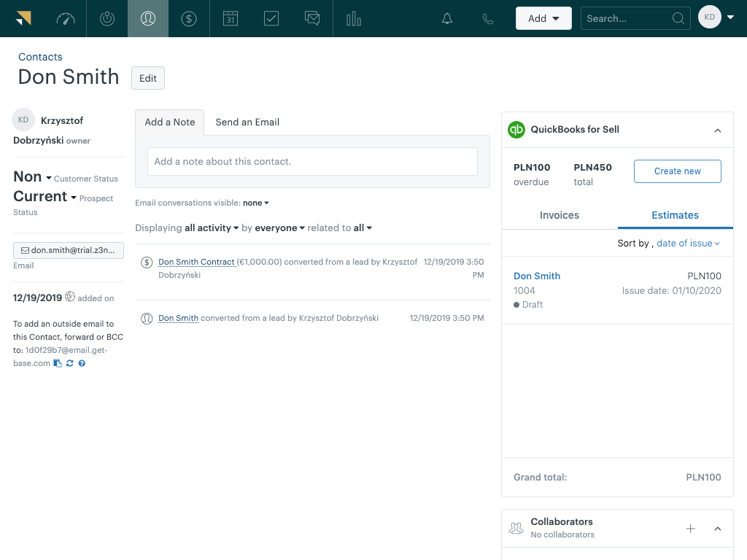Open the Calendar icon in the navbar
The image size is (747, 560).
point(230,18)
